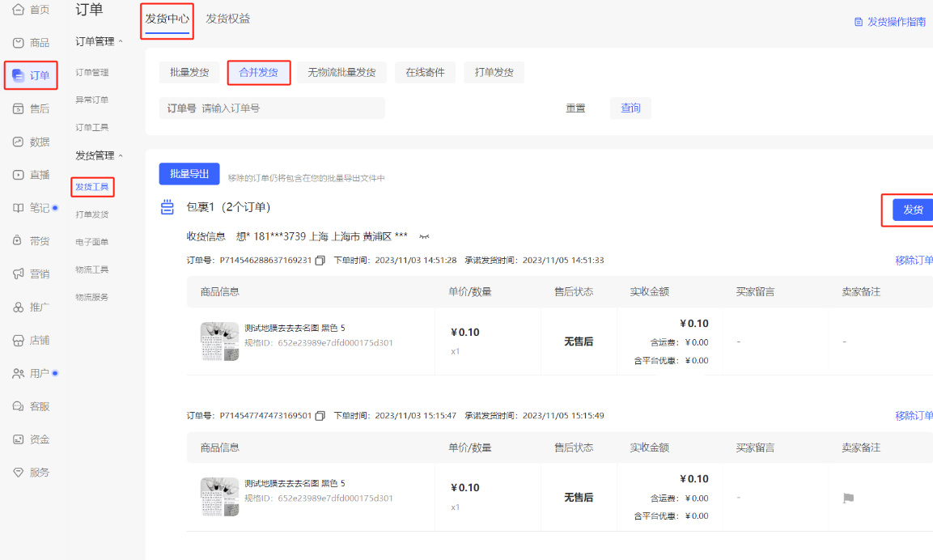Open 打单发货 in left submenu

coord(91,214)
